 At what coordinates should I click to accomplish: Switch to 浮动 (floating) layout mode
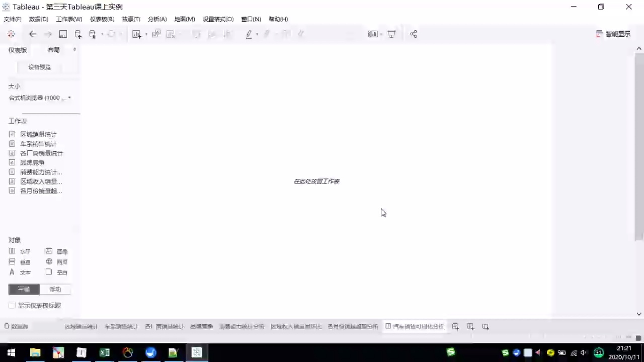pyautogui.click(x=55, y=289)
